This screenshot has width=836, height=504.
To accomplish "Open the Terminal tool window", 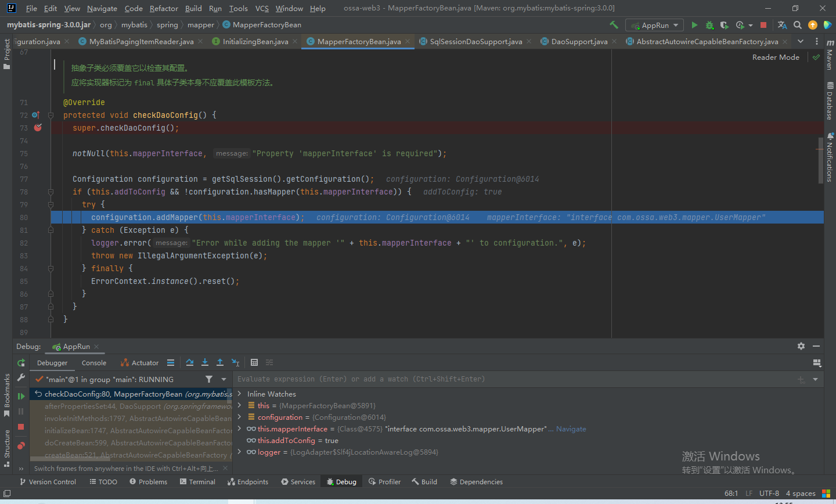I will [x=197, y=482].
